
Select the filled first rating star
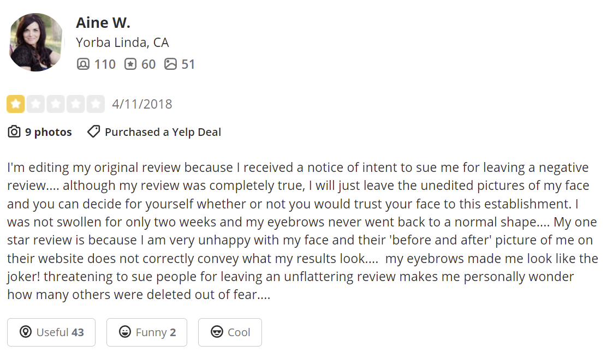click(x=15, y=104)
